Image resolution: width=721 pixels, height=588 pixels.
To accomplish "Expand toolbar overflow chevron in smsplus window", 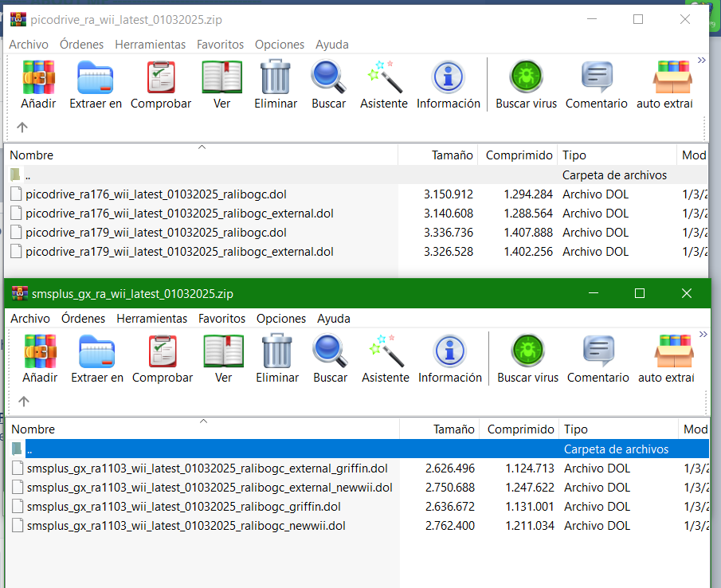I will [x=703, y=334].
